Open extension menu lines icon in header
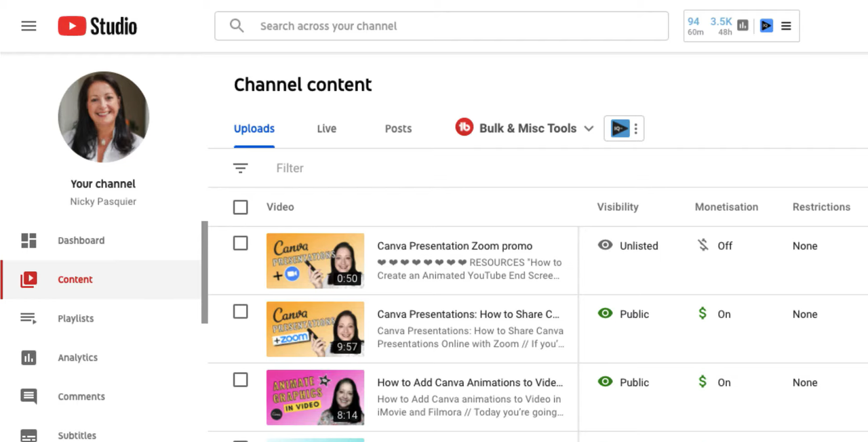 pos(786,26)
